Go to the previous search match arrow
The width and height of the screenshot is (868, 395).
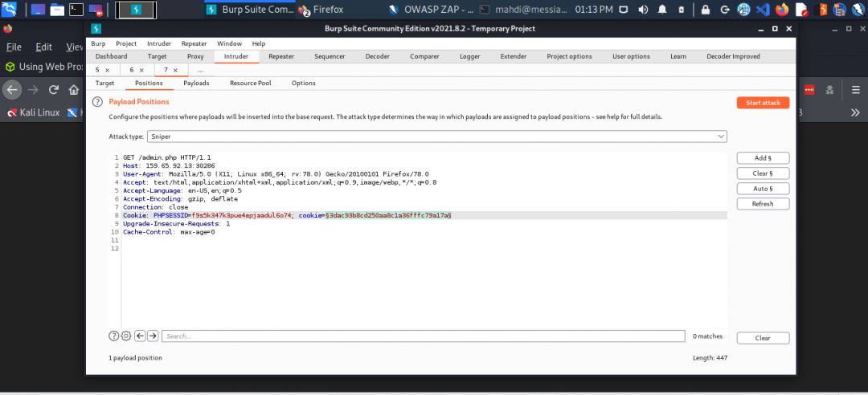(x=140, y=336)
